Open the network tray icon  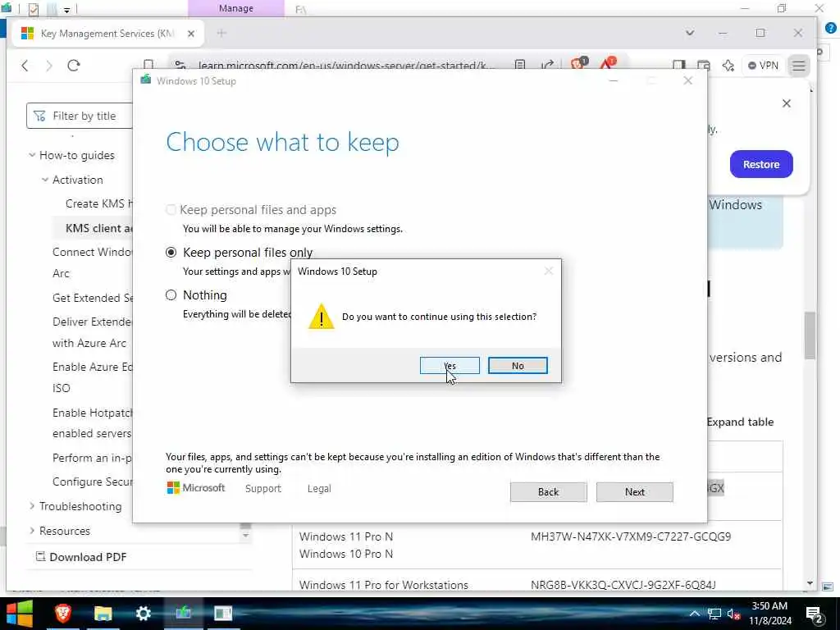point(714,614)
